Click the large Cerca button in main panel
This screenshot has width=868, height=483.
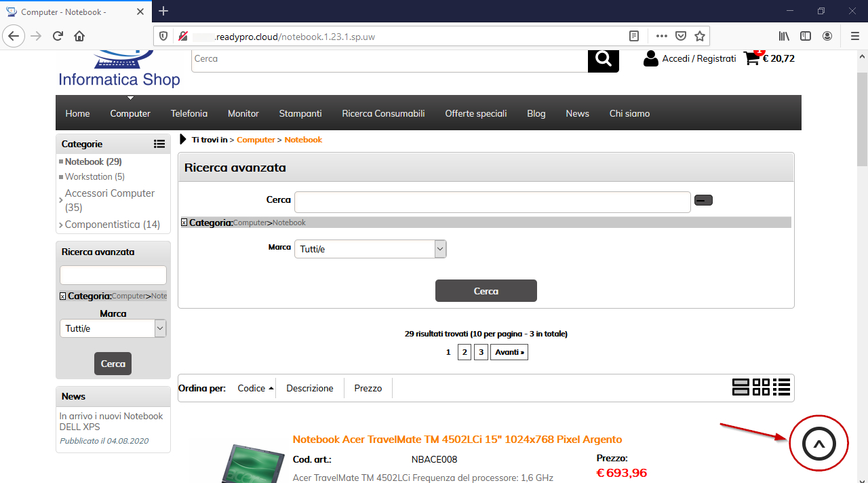pyautogui.click(x=486, y=290)
